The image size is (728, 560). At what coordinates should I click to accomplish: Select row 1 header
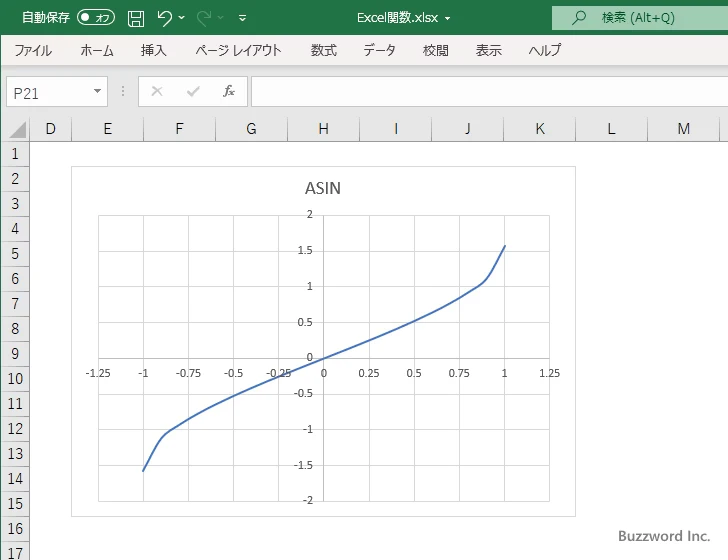click(x=15, y=154)
